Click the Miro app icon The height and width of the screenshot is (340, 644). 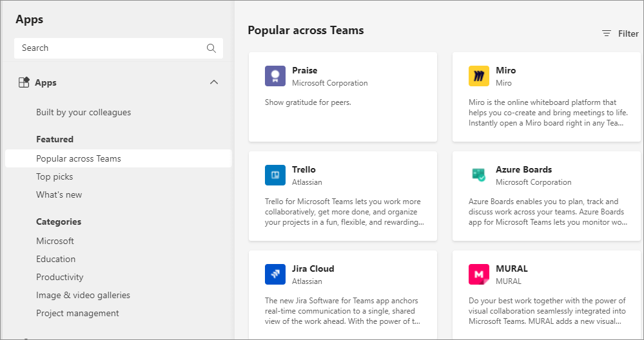479,76
